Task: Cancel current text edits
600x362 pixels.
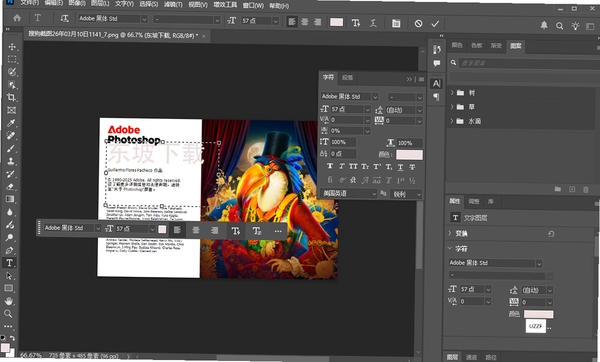Action: pyautogui.click(x=418, y=24)
